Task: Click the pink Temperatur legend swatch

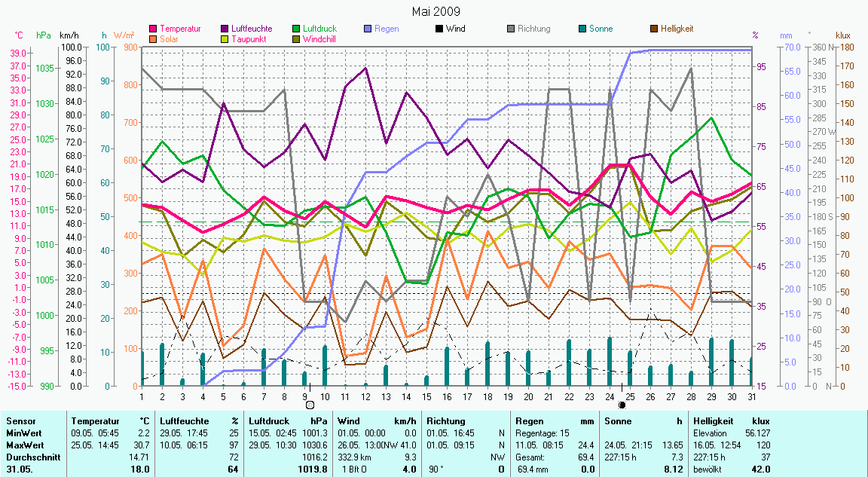Action: point(154,29)
